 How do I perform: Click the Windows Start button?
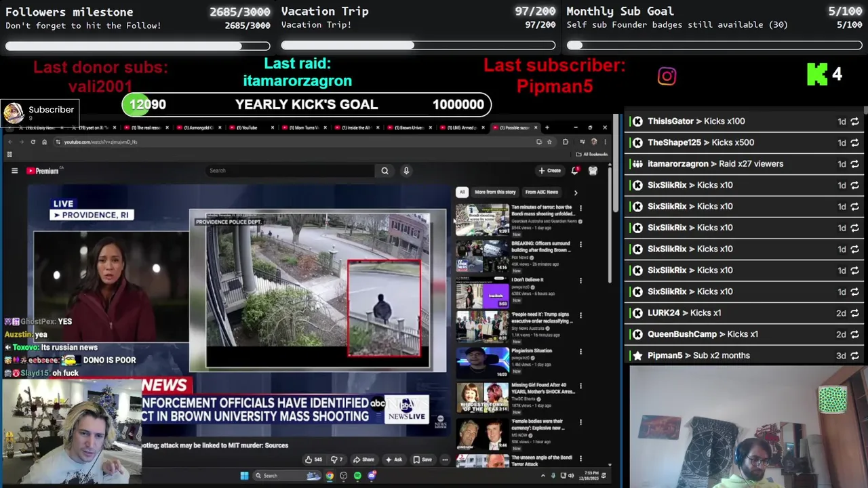coord(244,476)
